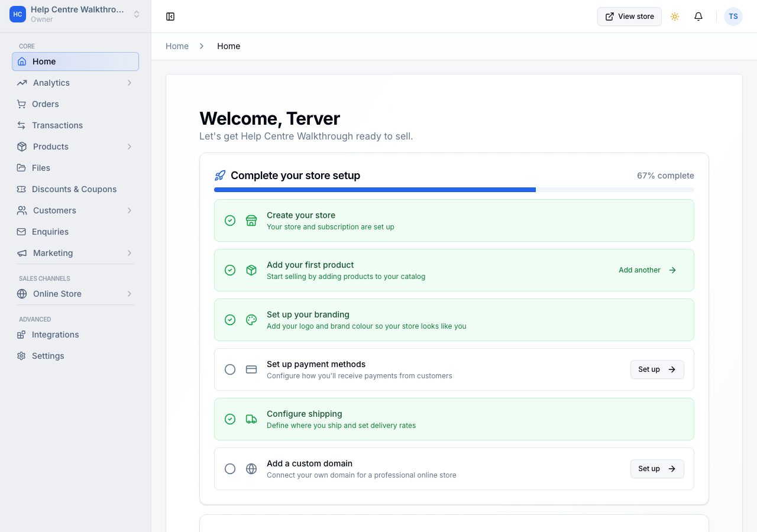Go to Transactions page
757x532 pixels.
(75, 125)
